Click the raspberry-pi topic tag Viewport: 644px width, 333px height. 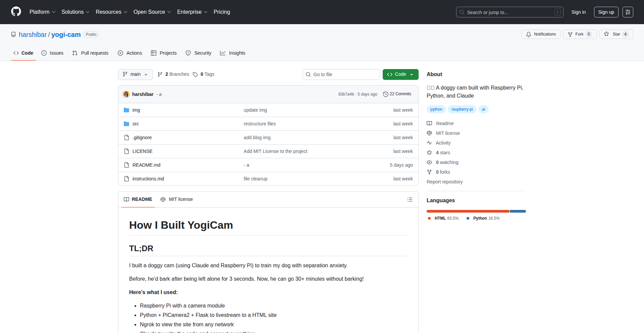click(x=462, y=109)
